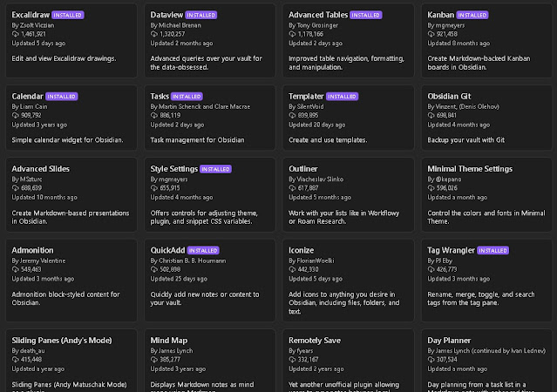The image size is (557, 392).
Task: Click the download icon next to 1,320,257
Action: 153,34
